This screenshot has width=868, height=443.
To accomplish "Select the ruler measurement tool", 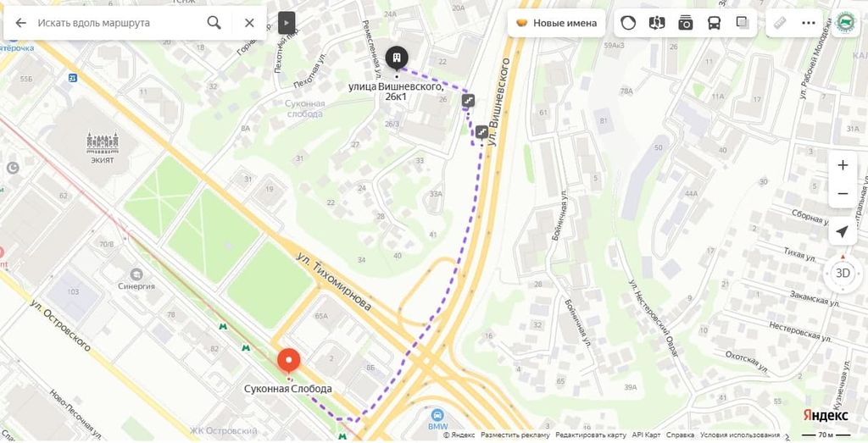I will tap(780, 23).
